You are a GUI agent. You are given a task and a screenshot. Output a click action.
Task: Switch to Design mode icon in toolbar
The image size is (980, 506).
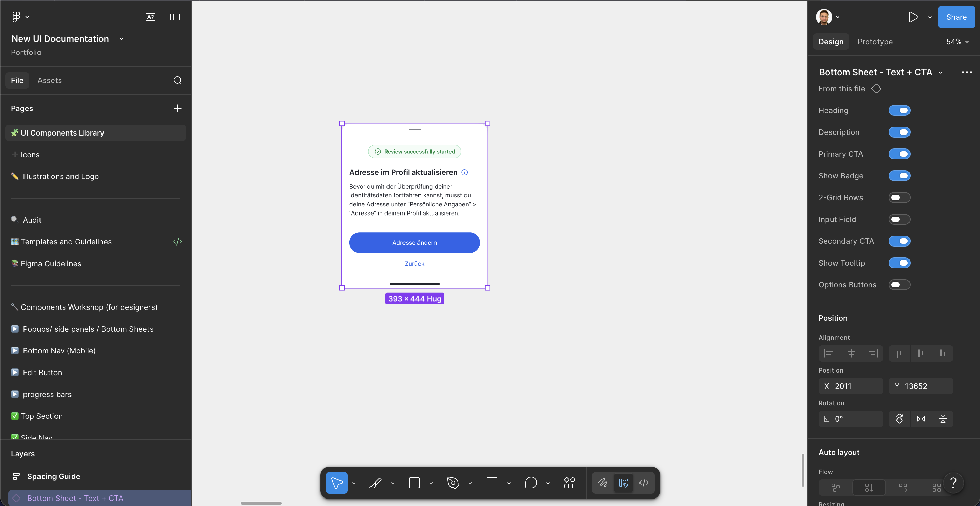tap(623, 483)
